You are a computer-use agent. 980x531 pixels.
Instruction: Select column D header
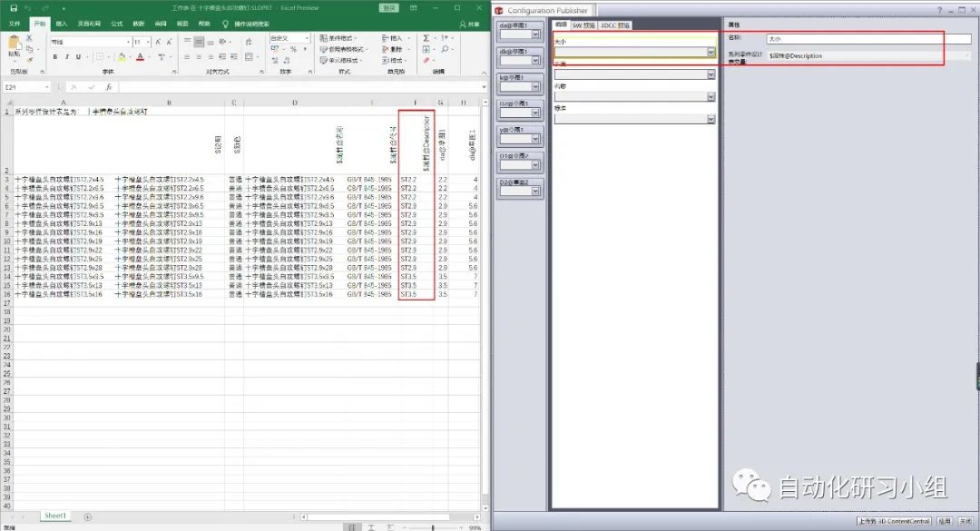(x=294, y=102)
